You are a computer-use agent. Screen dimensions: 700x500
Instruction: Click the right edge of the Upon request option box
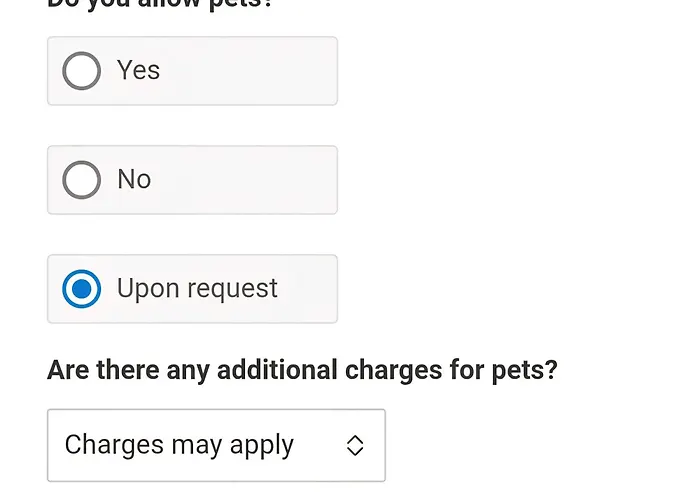[326, 289]
